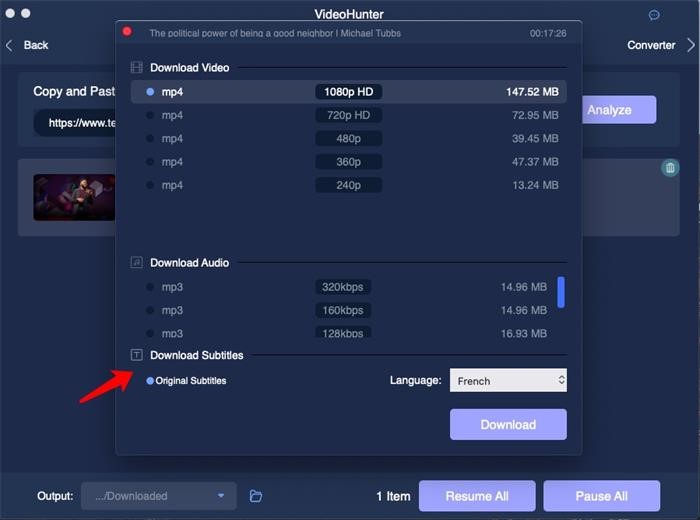
Task: Click the Converter forward arrow icon
Action: tap(691, 45)
